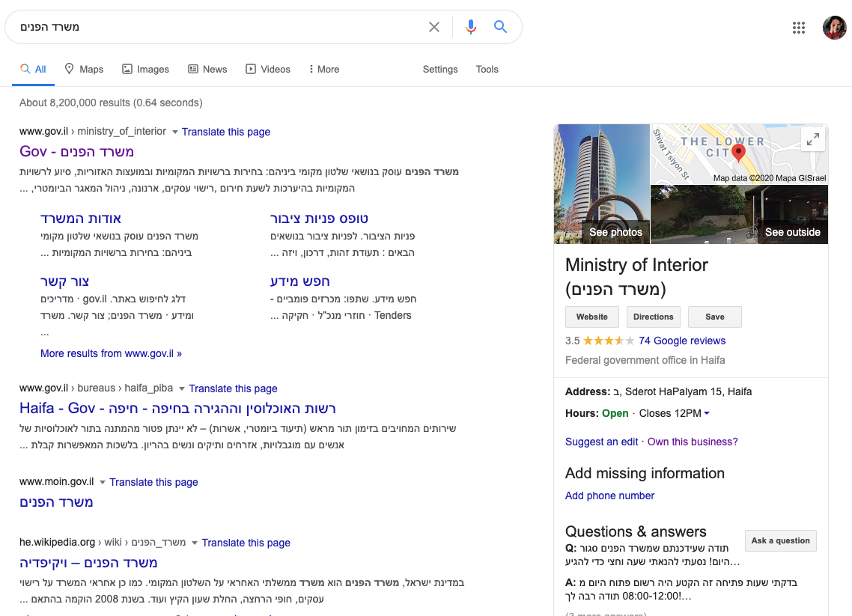Image resolution: width=852 pixels, height=616 pixels.
Task: Expand the opening hours dropdown near Closes 12PM
Action: point(707,413)
